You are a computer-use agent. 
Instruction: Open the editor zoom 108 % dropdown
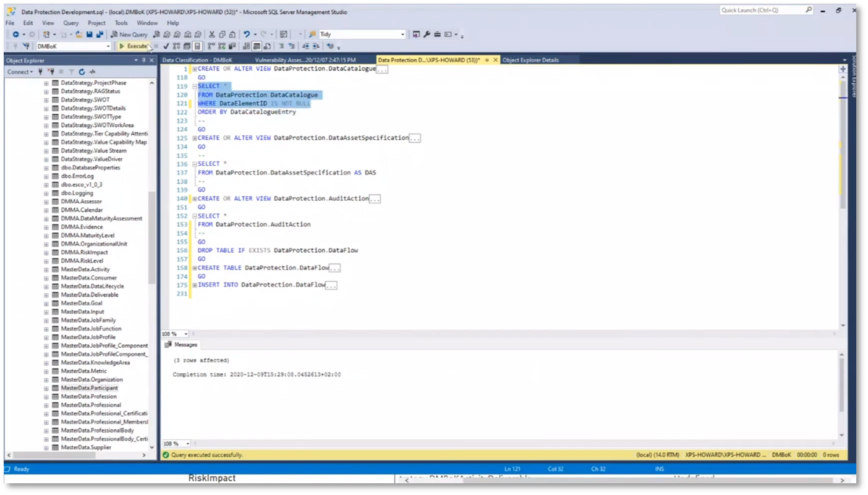pyautogui.click(x=187, y=334)
